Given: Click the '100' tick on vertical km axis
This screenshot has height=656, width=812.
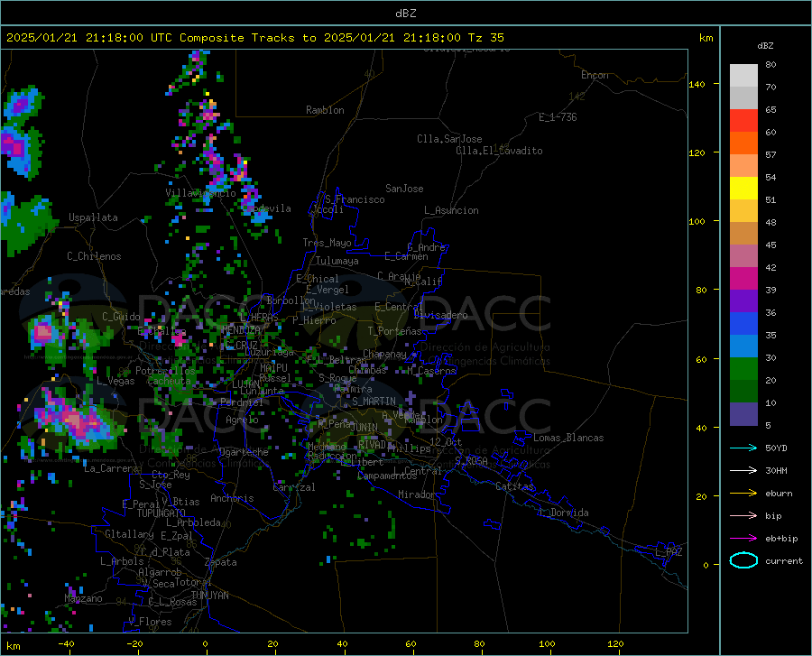Looking at the screenshot, I should click(x=697, y=222).
